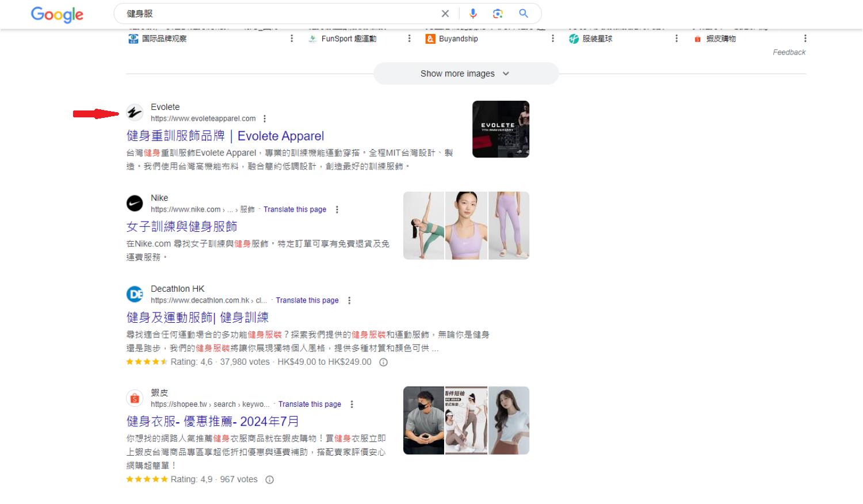The width and height of the screenshot is (863, 504).
Task: Select the Google logo
Action: 56,15
